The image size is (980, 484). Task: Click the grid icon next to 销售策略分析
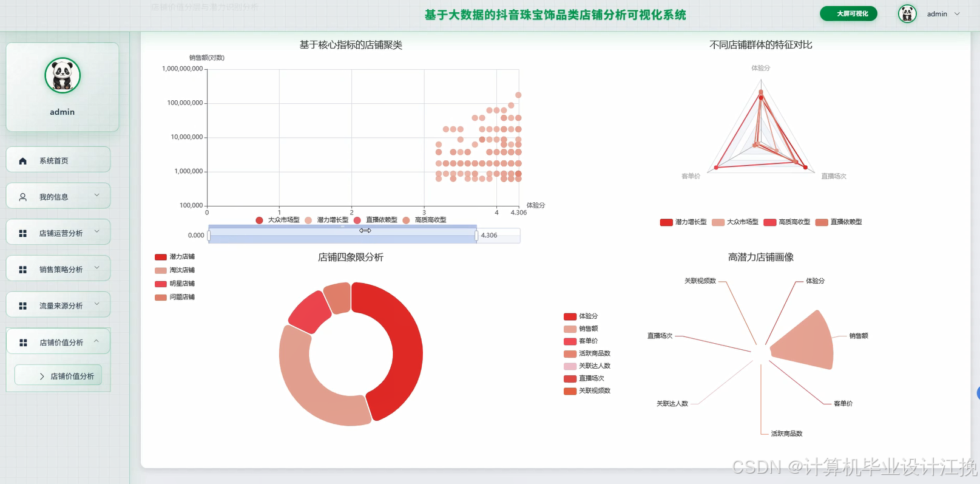22,270
